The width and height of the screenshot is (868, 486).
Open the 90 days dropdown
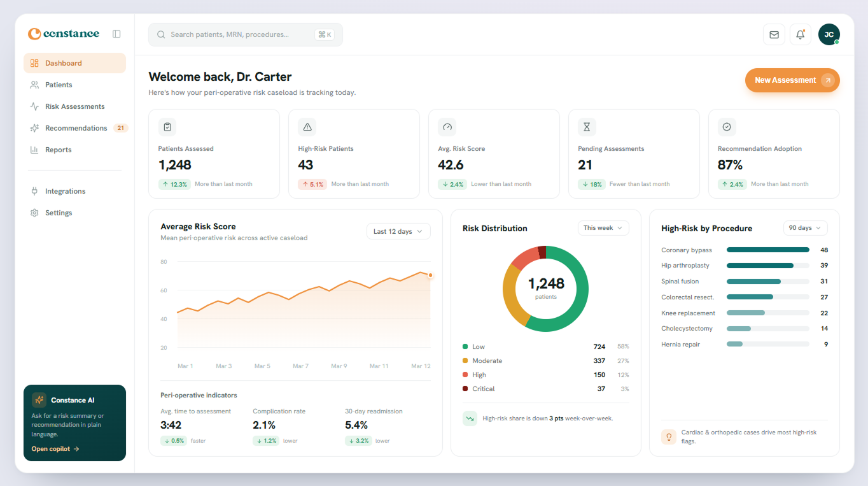(806, 228)
